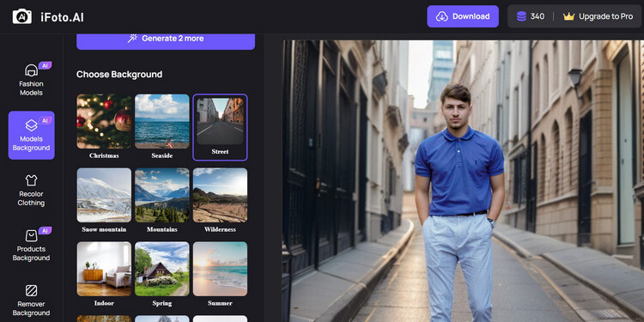Click the Christmas label text
The height and width of the screenshot is (322, 644).
[104, 155]
